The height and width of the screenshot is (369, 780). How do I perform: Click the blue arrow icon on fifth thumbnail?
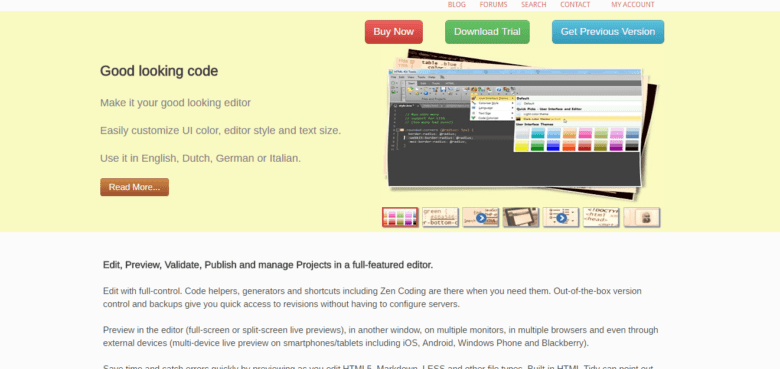(561, 218)
